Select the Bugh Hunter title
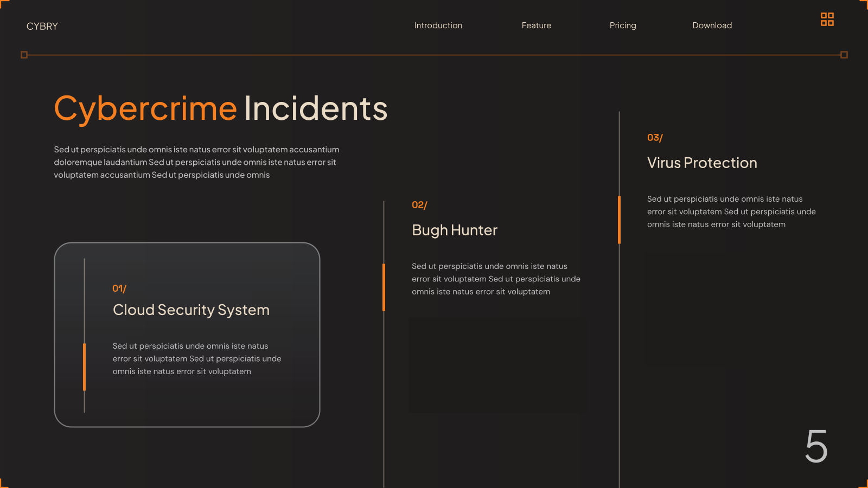868x488 pixels. pyautogui.click(x=455, y=230)
